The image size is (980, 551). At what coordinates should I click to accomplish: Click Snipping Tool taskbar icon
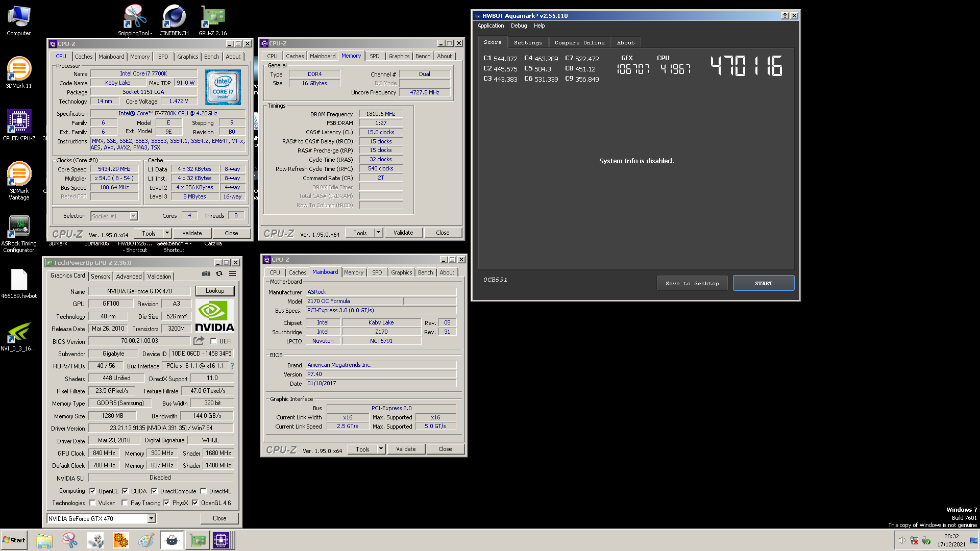click(x=70, y=540)
